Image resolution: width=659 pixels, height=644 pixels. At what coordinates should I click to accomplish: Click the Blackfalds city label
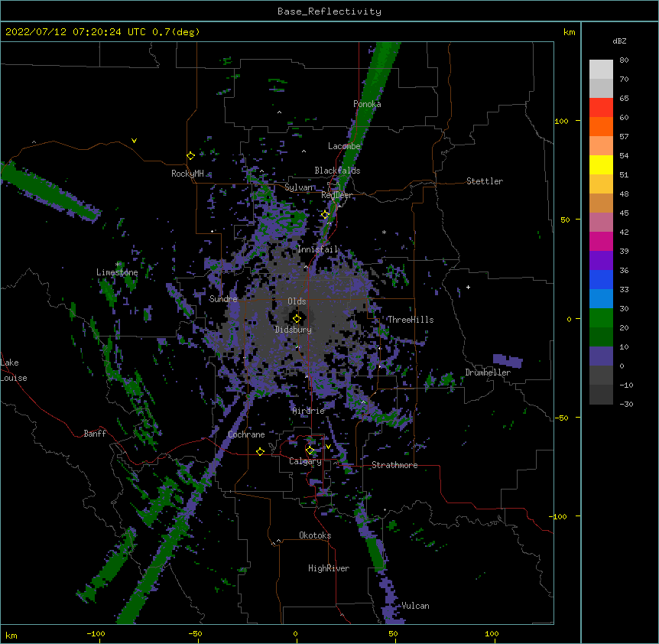[337, 171]
